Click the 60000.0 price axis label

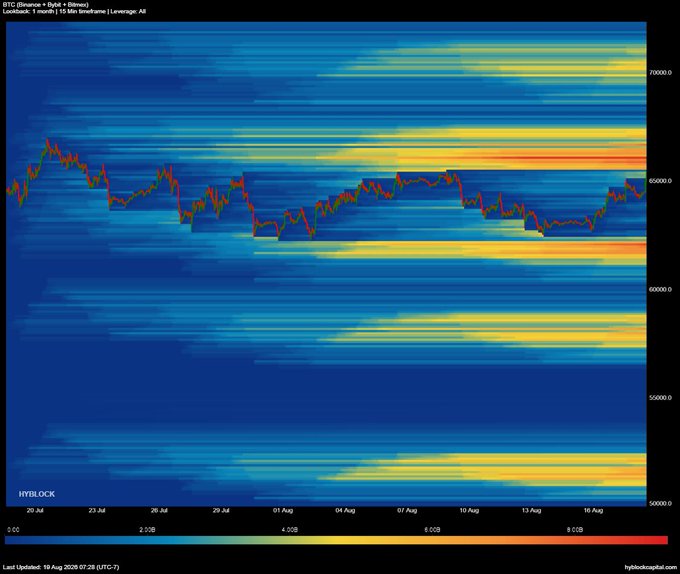point(660,289)
